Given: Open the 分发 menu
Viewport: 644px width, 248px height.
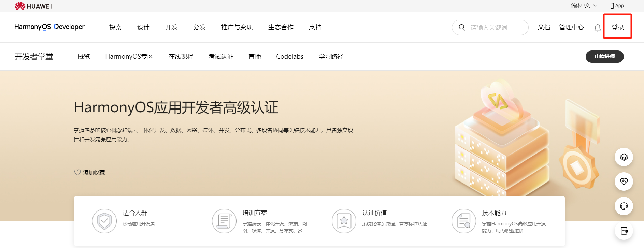Looking at the screenshot, I should [199, 27].
